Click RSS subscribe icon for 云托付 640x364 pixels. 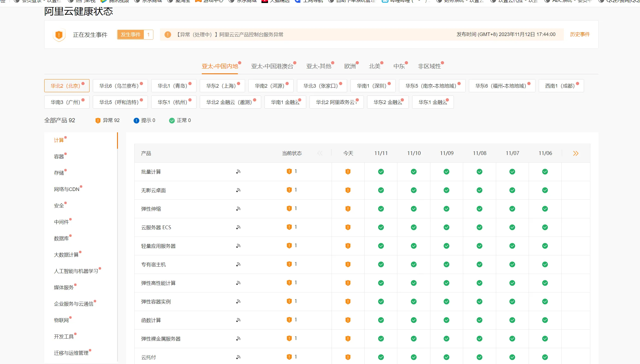tap(238, 357)
